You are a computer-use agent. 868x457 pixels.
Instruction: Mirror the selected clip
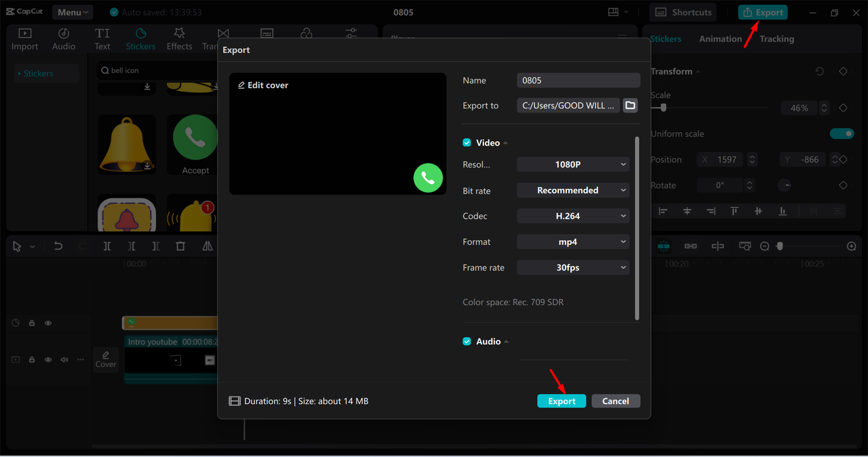208,246
